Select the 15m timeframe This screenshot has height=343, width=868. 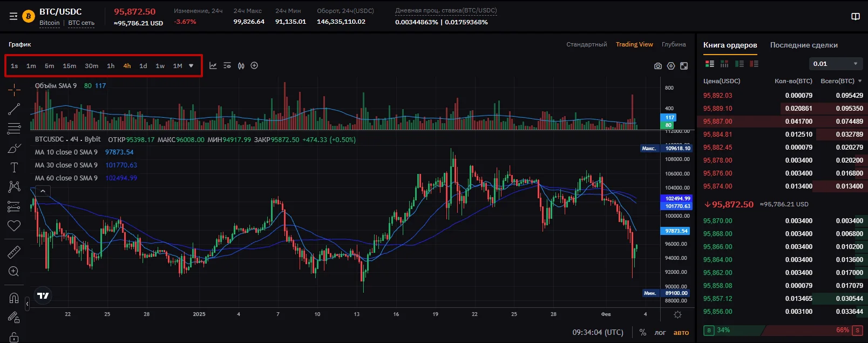click(69, 66)
